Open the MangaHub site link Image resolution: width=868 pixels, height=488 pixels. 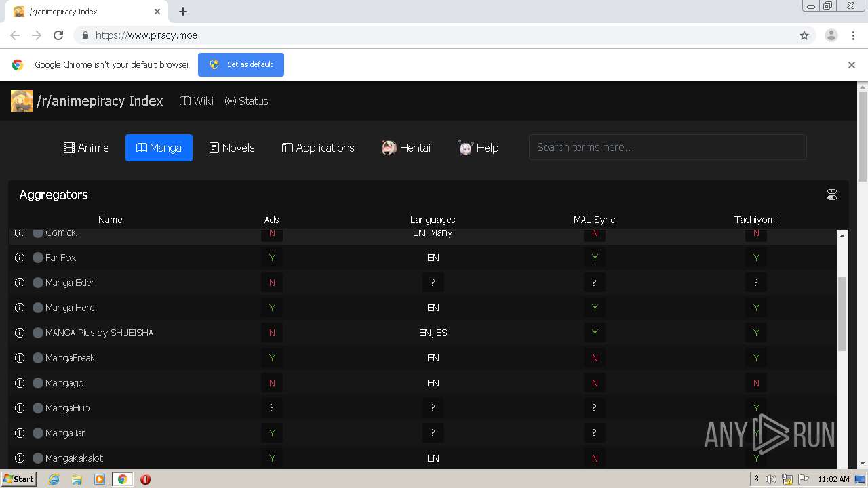[68, 408]
